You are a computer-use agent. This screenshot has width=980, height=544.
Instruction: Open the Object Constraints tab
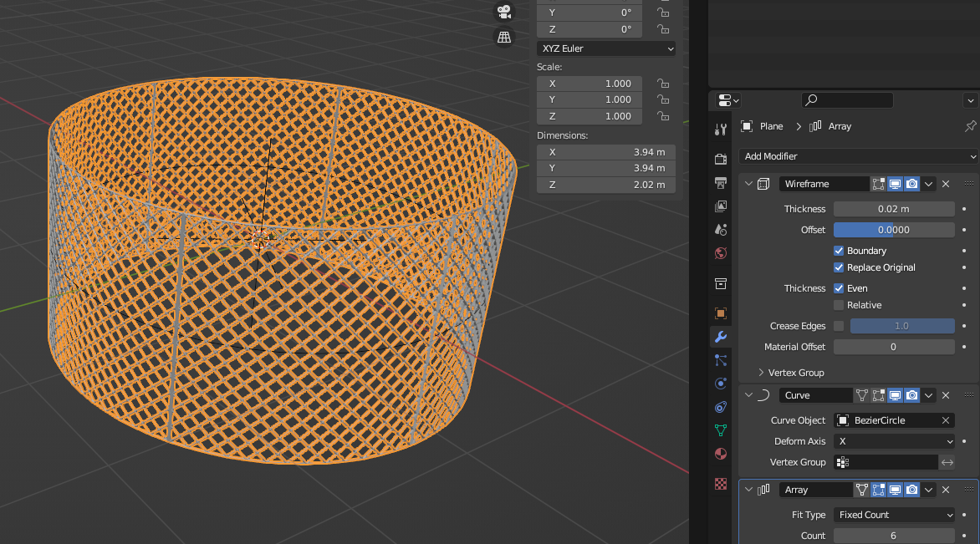click(x=721, y=407)
